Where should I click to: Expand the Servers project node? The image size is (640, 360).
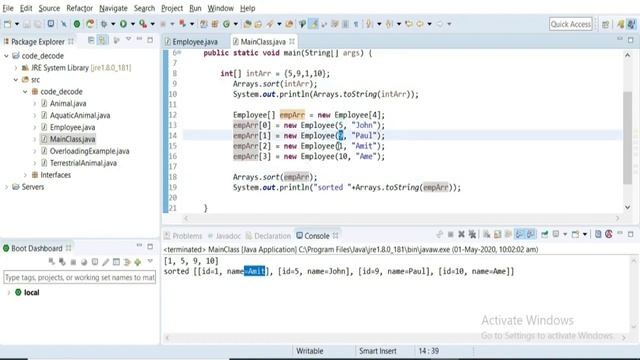(7, 187)
